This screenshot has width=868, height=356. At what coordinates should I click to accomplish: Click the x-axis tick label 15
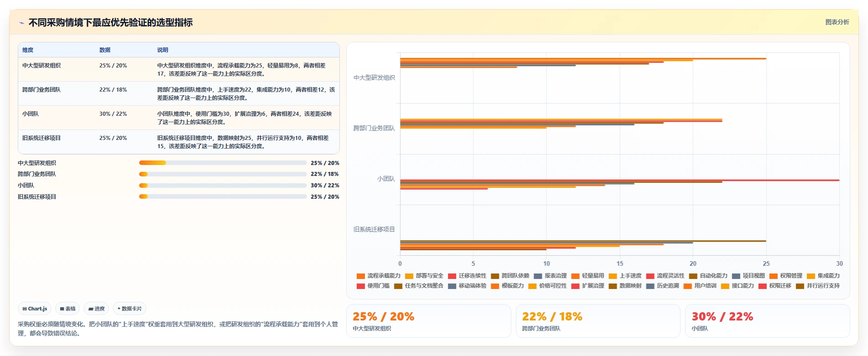pos(619,263)
